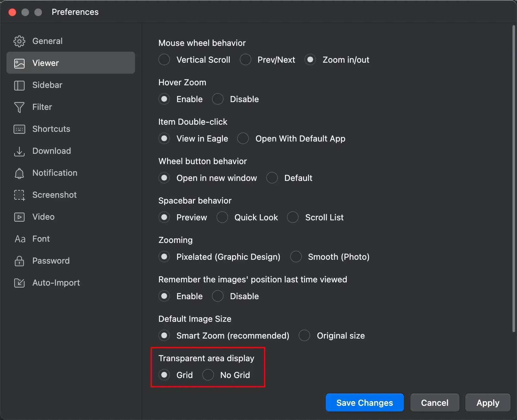Open Password settings
This screenshot has height=420, width=517.
71,261
